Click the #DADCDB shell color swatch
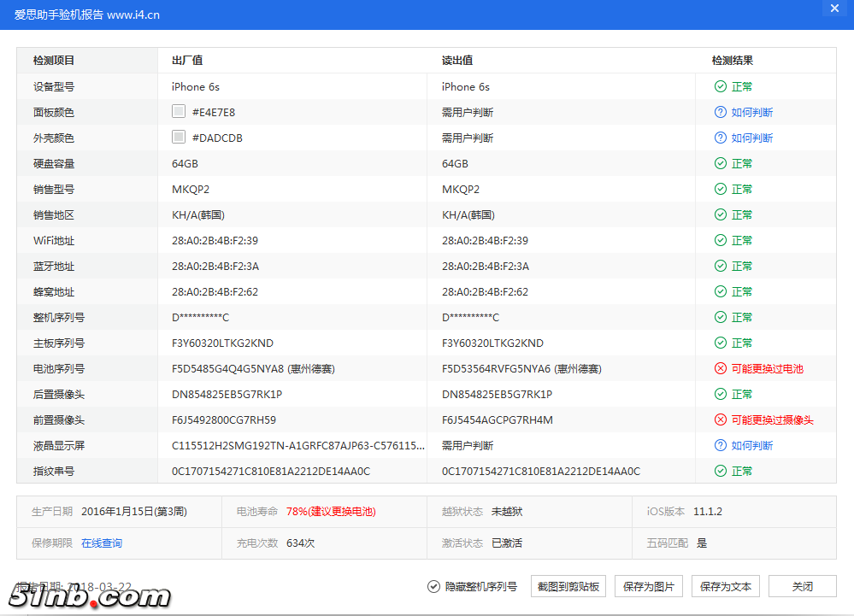 (x=179, y=137)
